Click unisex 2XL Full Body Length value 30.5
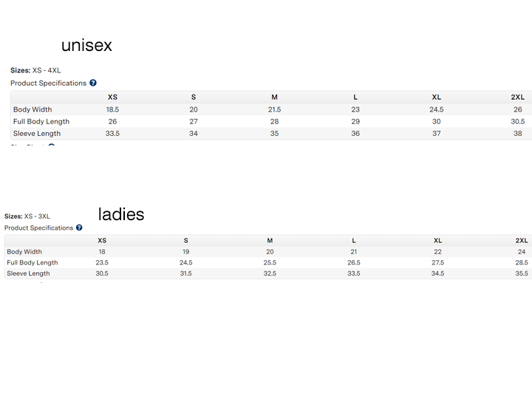Image resolution: width=532 pixels, height=399 pixels. pyautogui.click(x=517, y=122)
